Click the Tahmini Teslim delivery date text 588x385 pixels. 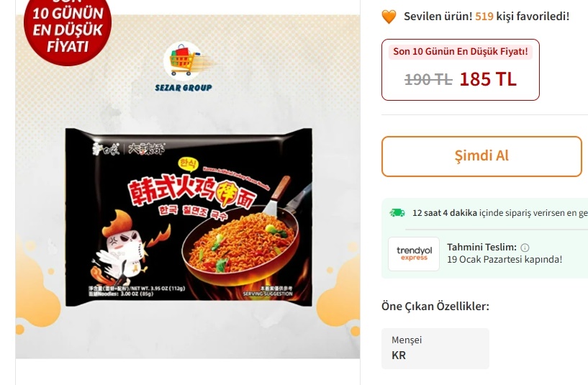[x=505, y=259]
